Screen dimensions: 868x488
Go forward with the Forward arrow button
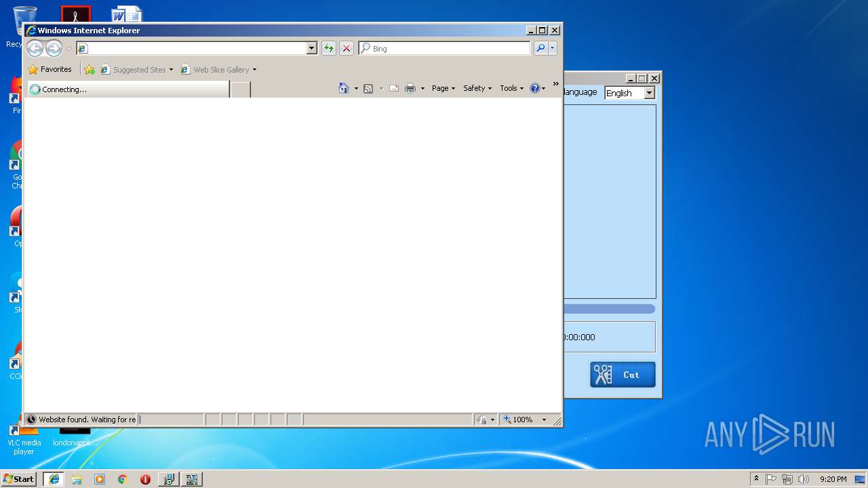54,48
